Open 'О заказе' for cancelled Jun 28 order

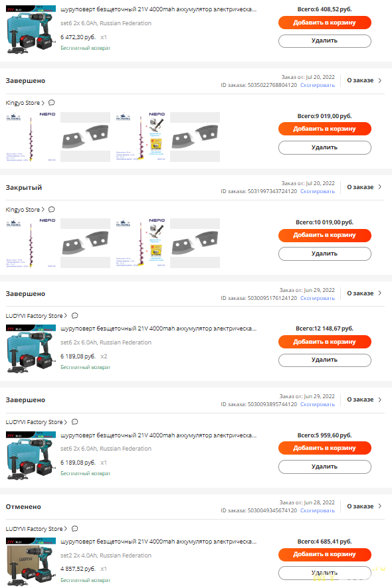[364, 506]
